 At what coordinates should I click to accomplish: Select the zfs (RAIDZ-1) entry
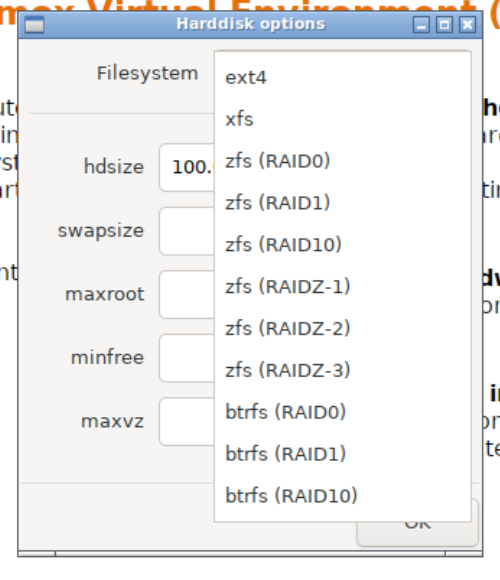(342, 286)
